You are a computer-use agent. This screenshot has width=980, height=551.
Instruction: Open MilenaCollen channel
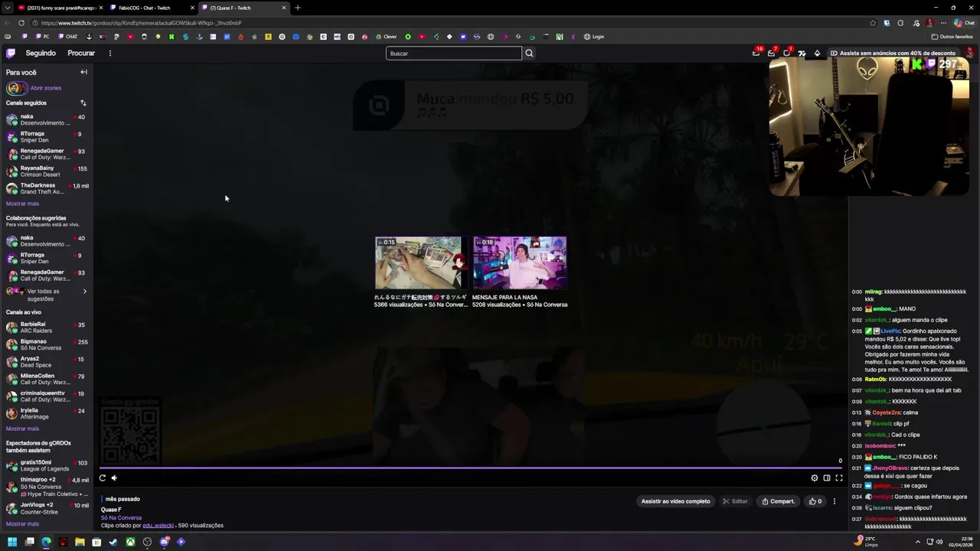[47, 379]
